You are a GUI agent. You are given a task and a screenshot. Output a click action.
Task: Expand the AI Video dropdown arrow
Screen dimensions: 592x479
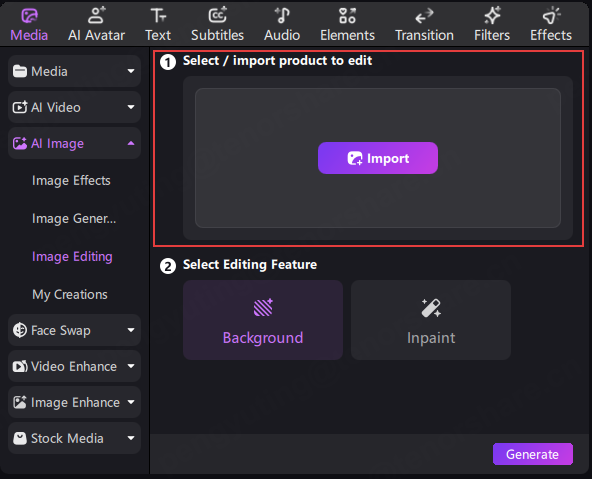tap(131, 107)
